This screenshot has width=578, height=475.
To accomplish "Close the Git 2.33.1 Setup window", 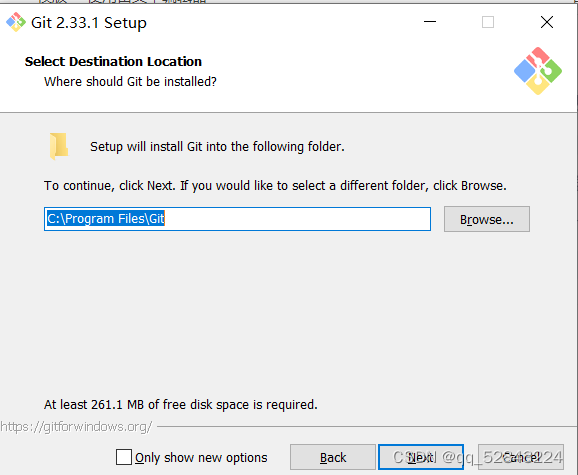I will [x=547, y=22].
